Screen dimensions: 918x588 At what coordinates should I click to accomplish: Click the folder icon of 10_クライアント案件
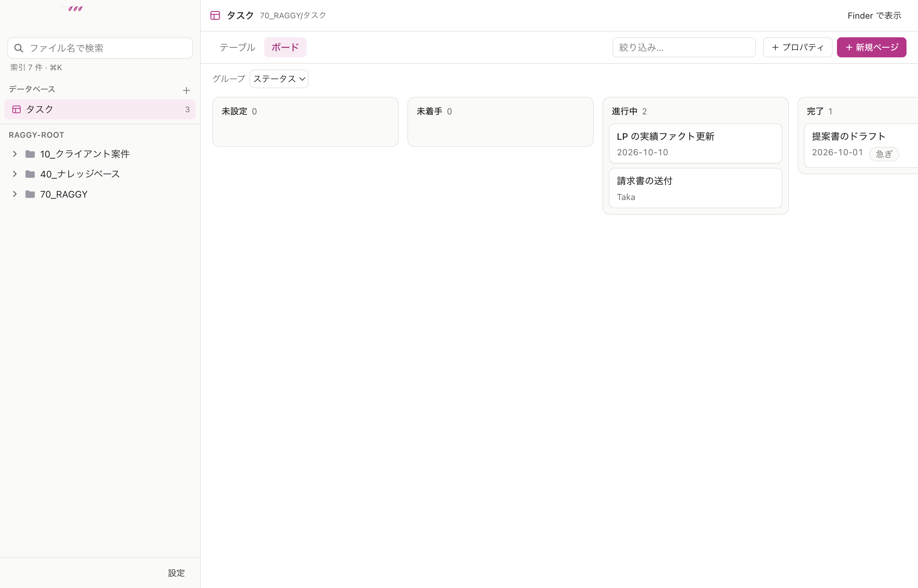tap(30, 154)
